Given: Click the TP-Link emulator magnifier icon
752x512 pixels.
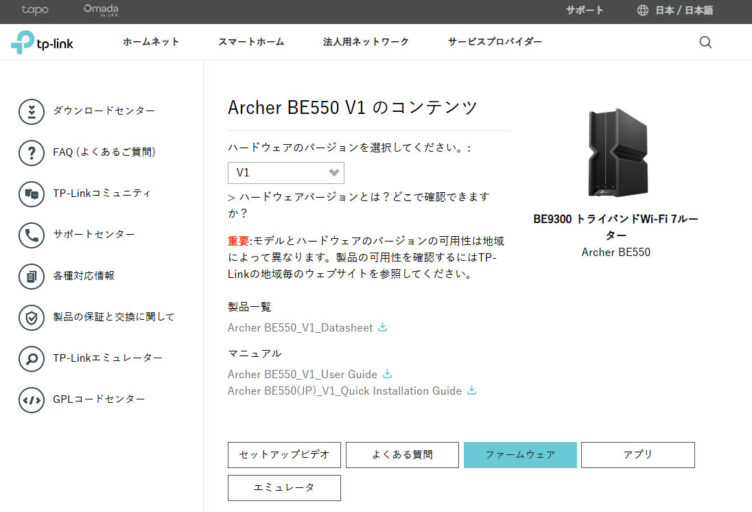Looking at the screenshot, I should pos(32,359).
